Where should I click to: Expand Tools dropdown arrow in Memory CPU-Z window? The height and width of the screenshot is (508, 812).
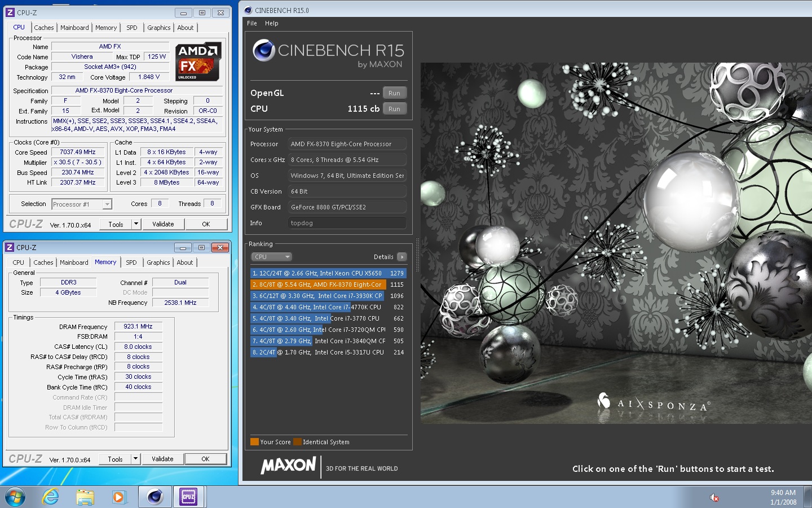point(135,459)
